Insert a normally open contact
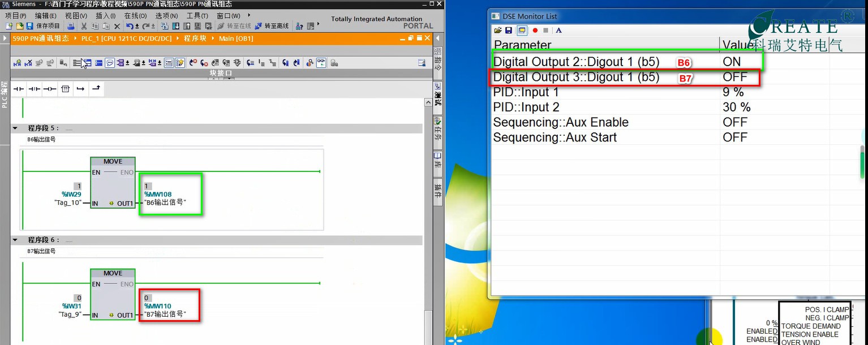The height and width of the screenshot is (345, 868). (19, 89)
